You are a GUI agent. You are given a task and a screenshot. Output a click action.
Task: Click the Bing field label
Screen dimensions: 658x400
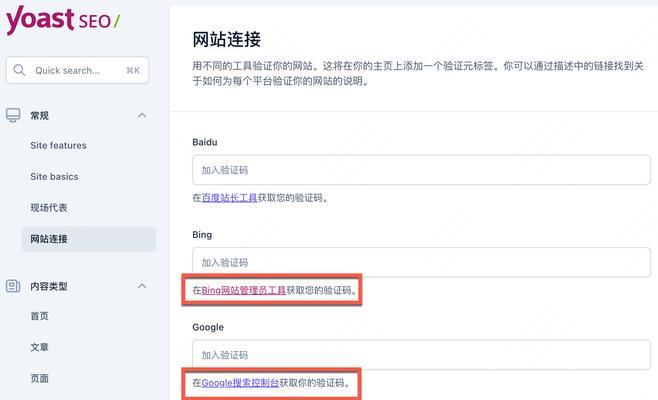click(202, 235)
